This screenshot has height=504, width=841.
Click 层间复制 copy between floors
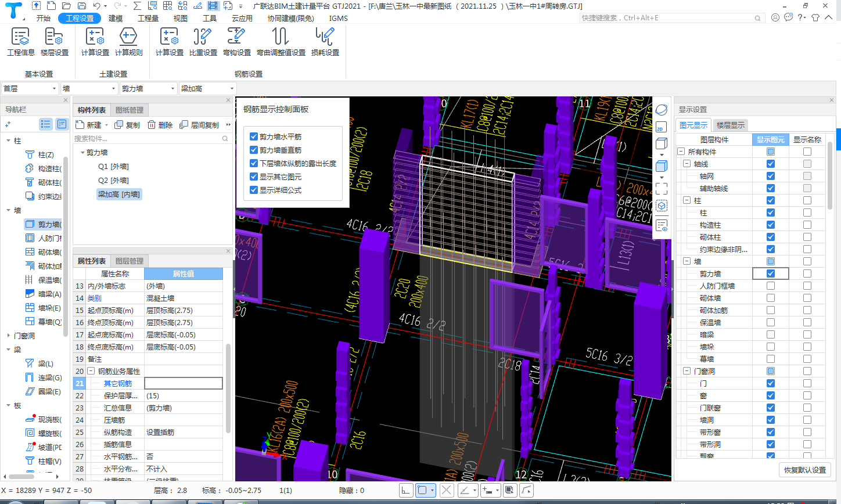point(200,125)
